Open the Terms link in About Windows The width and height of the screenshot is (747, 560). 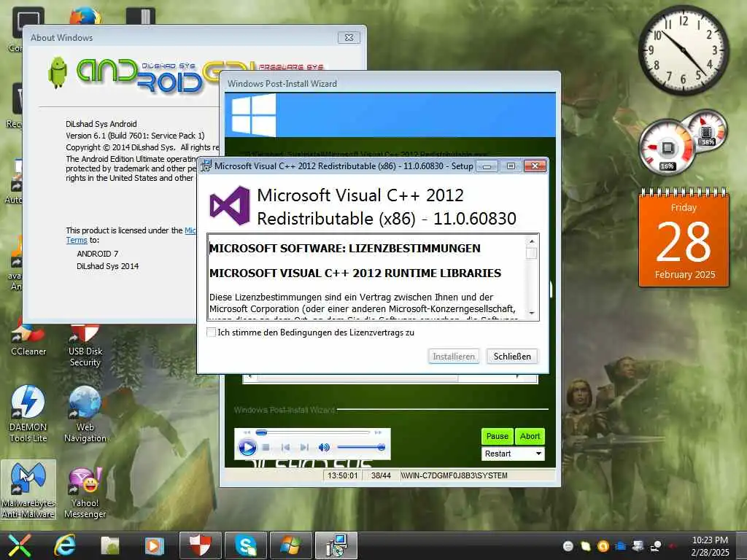coord(76,241)
